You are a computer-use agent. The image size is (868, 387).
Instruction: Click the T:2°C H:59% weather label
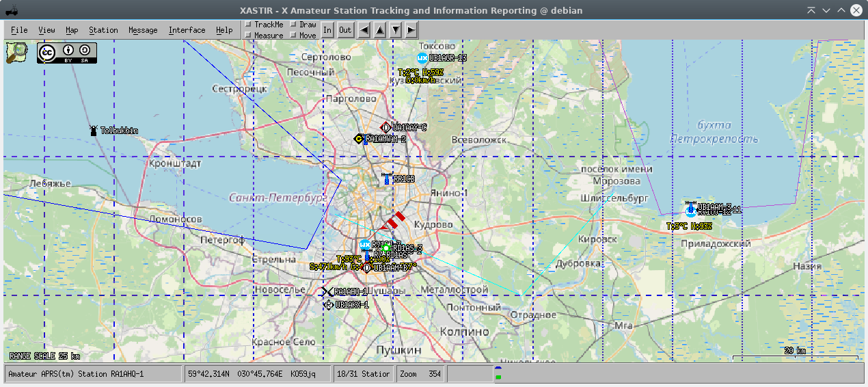click(x=420, y=72)
